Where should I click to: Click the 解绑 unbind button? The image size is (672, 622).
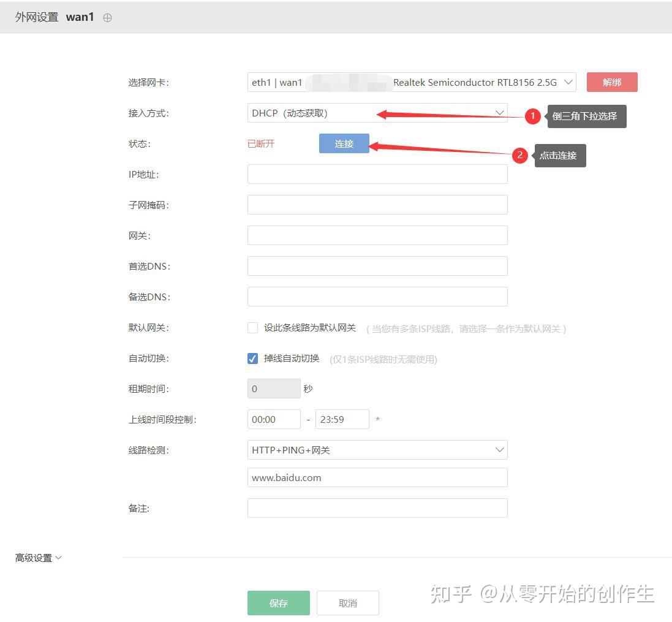coord(612,82)
